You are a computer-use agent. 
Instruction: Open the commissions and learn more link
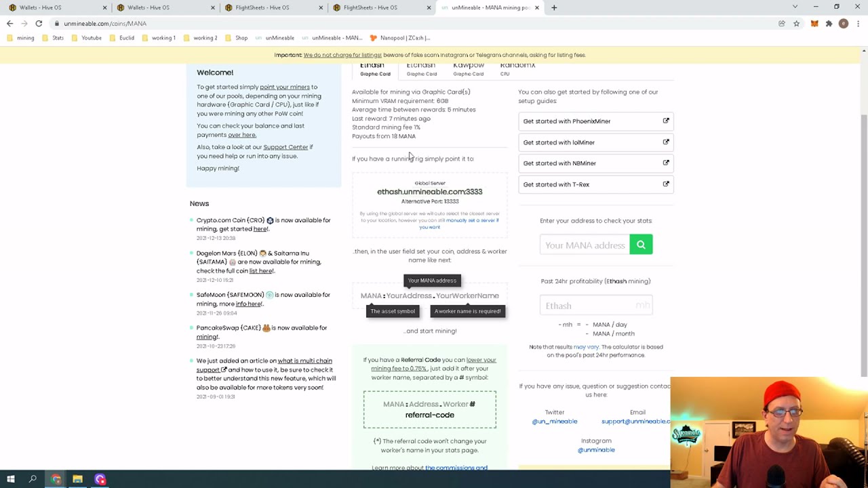pyautogui.click(x=456, y=468)
